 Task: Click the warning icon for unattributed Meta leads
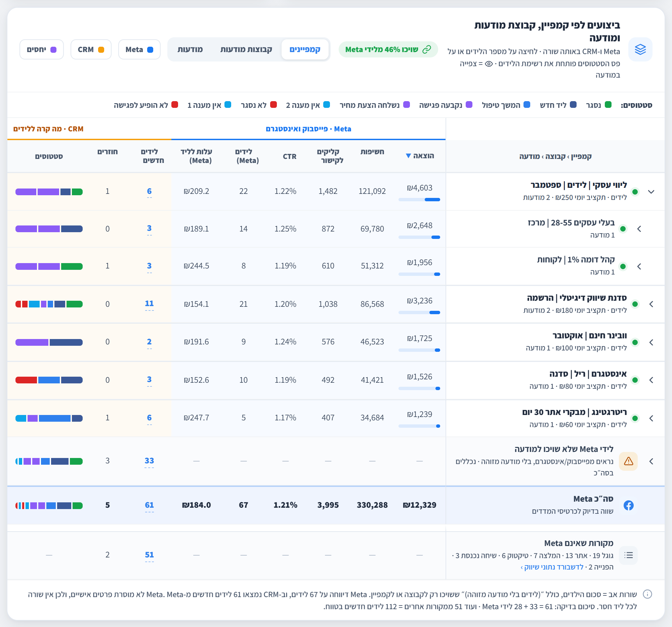tap(628, 461)
